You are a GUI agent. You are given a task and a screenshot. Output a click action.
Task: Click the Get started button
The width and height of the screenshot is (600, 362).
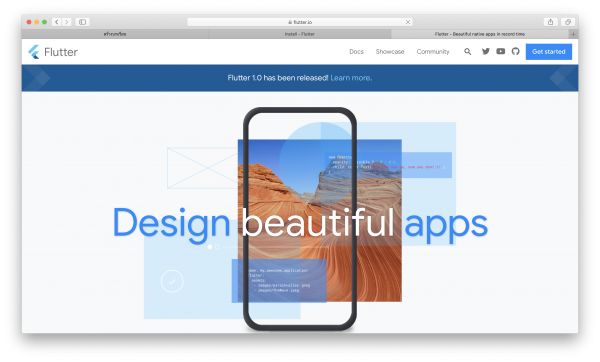[x=549, y=52]
